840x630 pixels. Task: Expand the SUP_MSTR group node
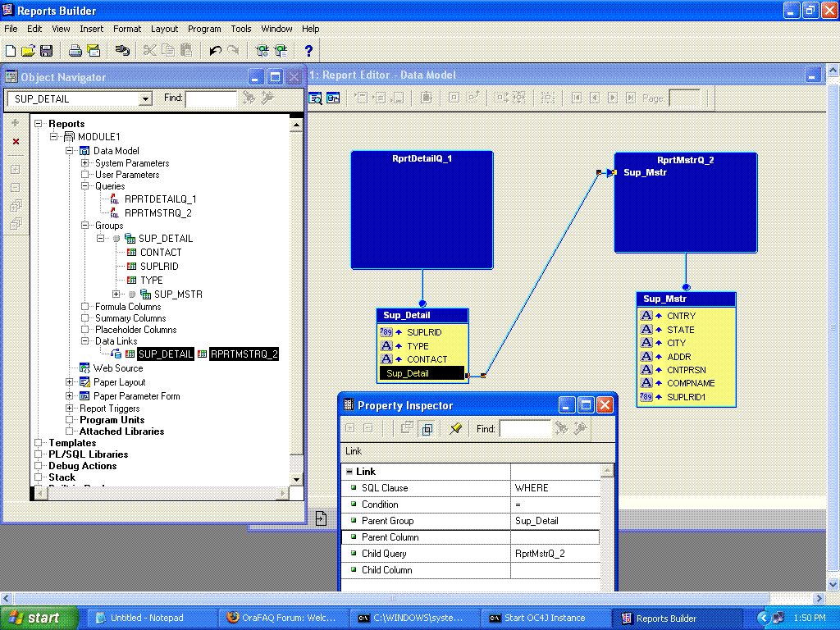click(116, 294)
